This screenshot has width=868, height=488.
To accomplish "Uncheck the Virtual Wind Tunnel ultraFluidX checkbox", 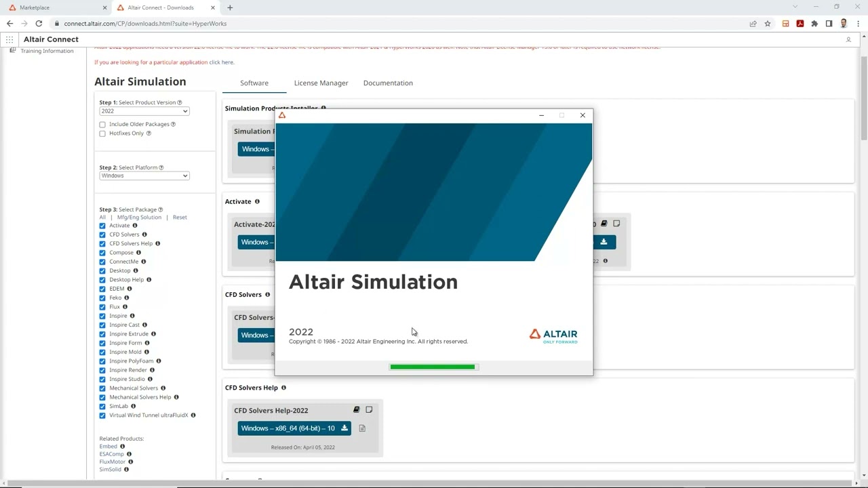I will 102,415.
